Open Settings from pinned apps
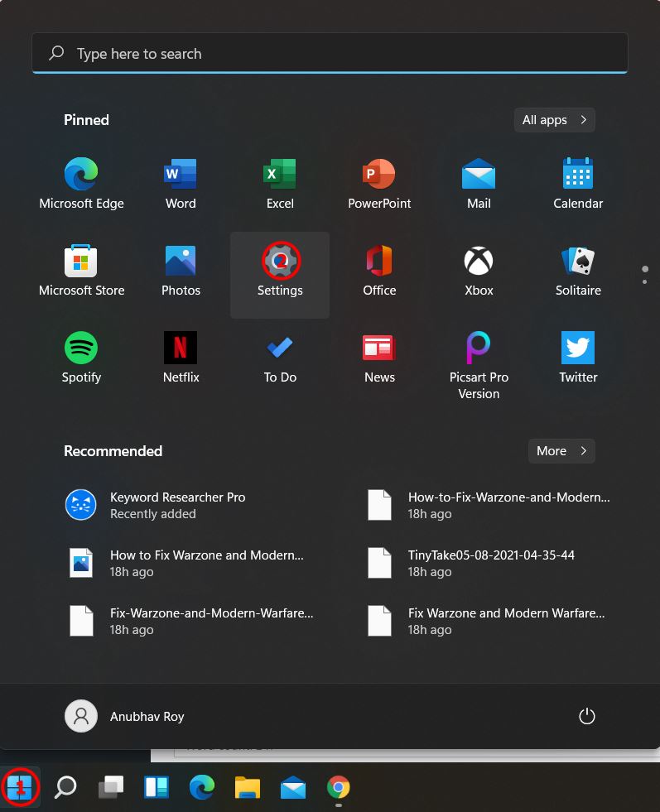The height and width of the screenshot is (812, 660). click(x=280, y=275)
